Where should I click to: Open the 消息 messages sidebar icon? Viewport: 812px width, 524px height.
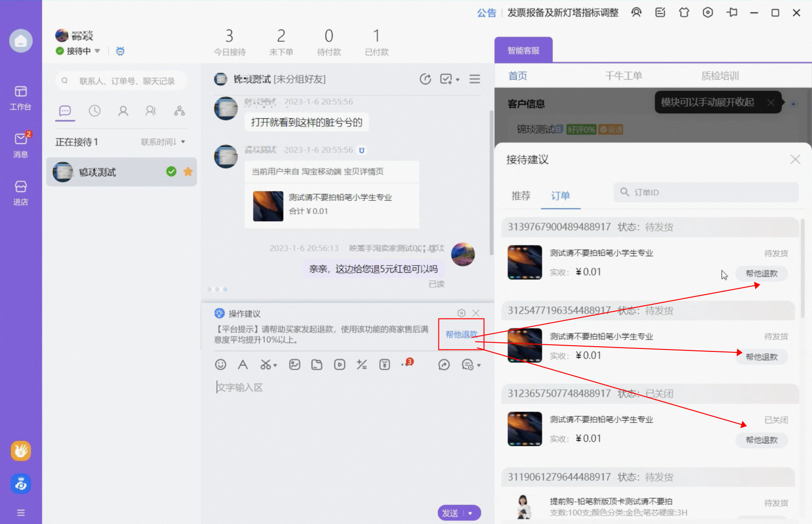21,145
